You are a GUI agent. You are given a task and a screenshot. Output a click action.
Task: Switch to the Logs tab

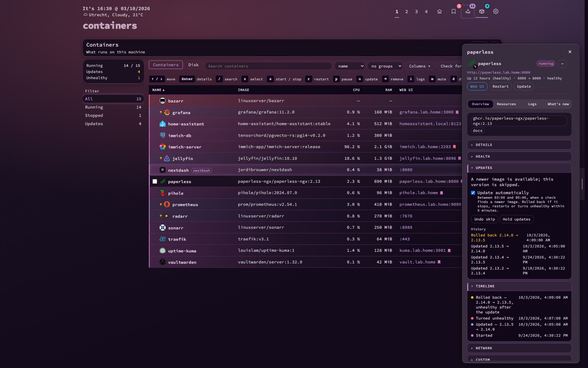[x=532, y=104]
